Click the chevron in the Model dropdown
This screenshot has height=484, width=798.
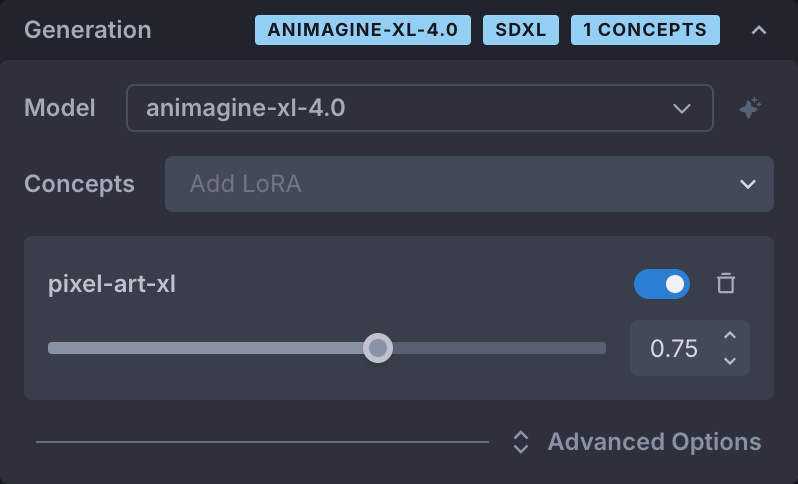(x=682, y=108)
